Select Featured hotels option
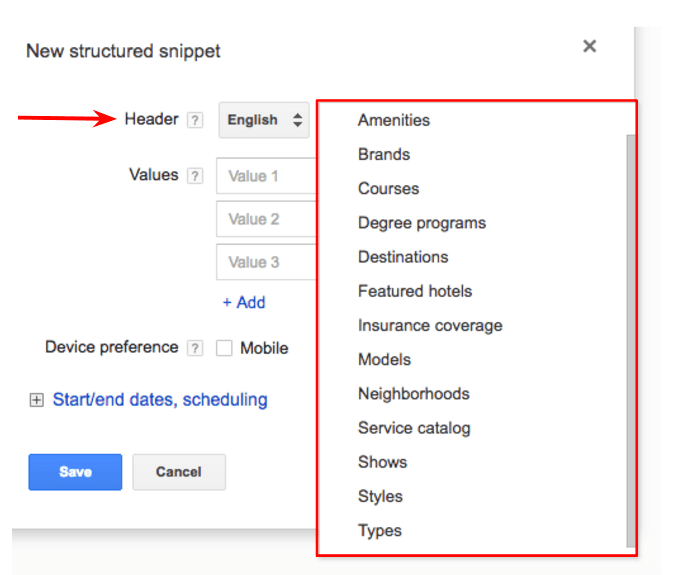 [414, 291]
